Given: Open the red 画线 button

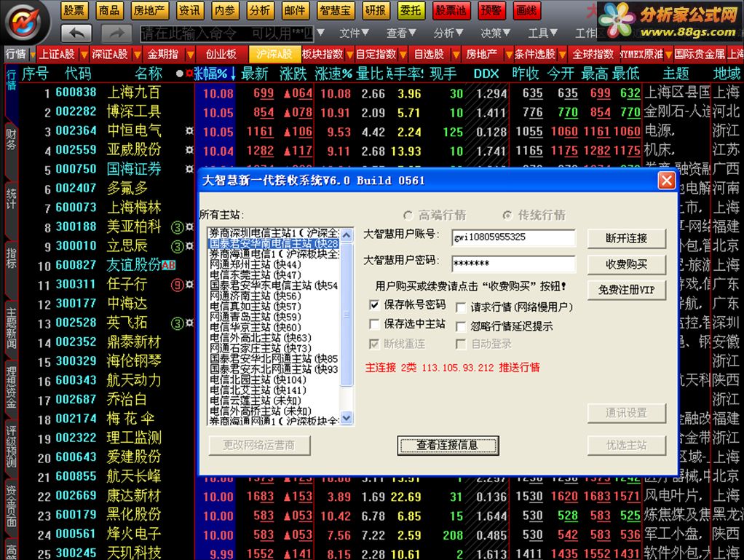Looking at the screenshot, I should (526, 10).
